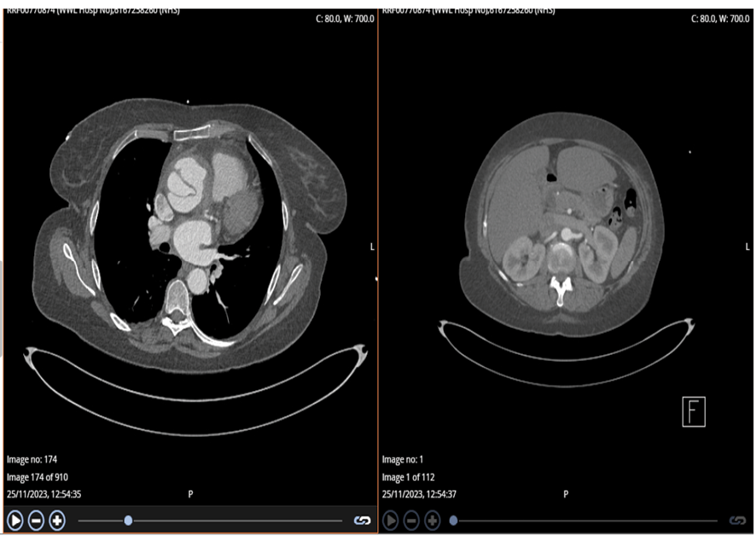Click the plus button in left viewer
This screenshot has width=756, height=536.
pyautogui.click(x=57, y=520)
